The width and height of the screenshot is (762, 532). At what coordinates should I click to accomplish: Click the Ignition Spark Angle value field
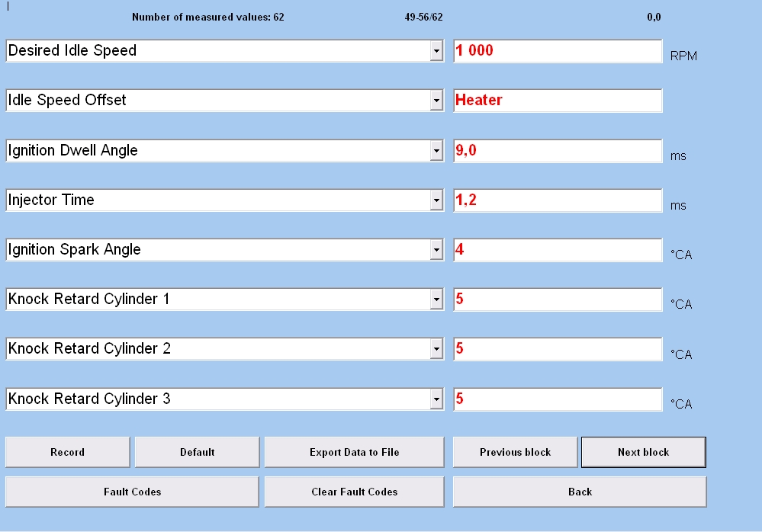click(x=558, y=250)
